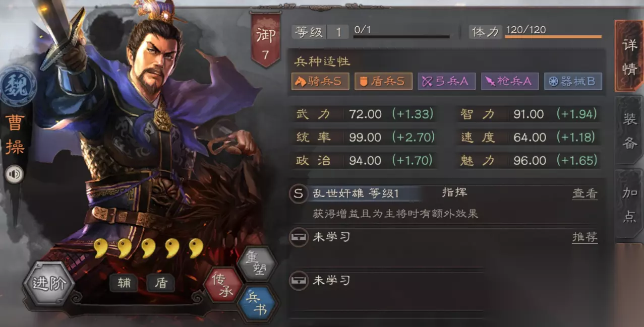Switch to the 装备 tab
Screen dimensions: 644x327
(x=629, y=130)
